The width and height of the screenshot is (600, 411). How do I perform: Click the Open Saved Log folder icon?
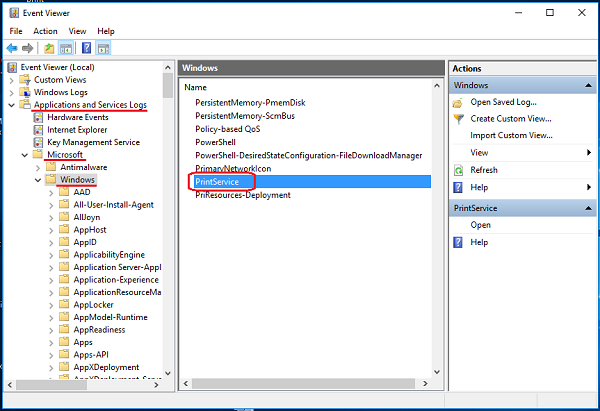(x=458, y=103)
